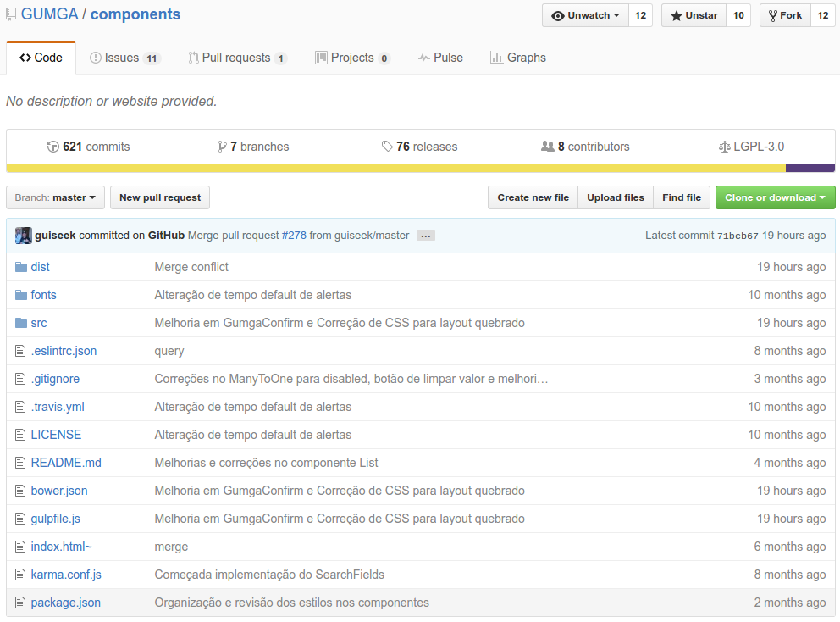Switch to the Issues tab
The height and width of the screenshot is (622, 840).
(x=124, y=58)
